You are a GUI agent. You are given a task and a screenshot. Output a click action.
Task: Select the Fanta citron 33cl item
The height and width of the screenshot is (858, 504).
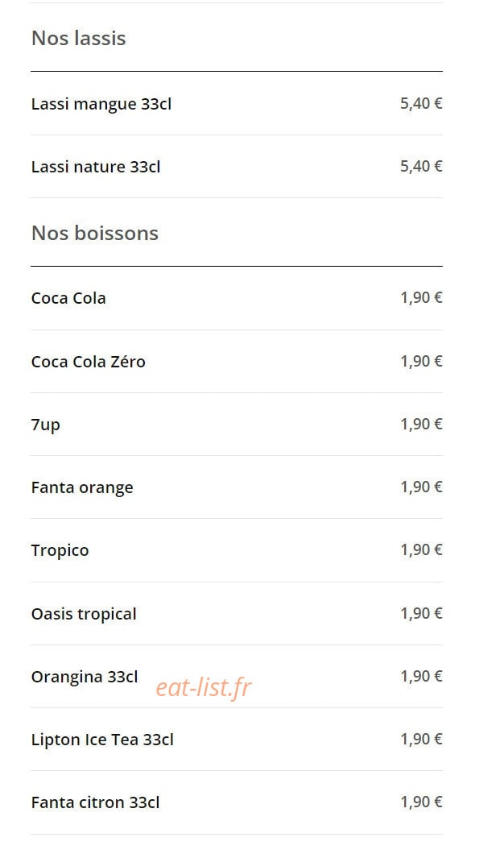[x=236, y=802]
